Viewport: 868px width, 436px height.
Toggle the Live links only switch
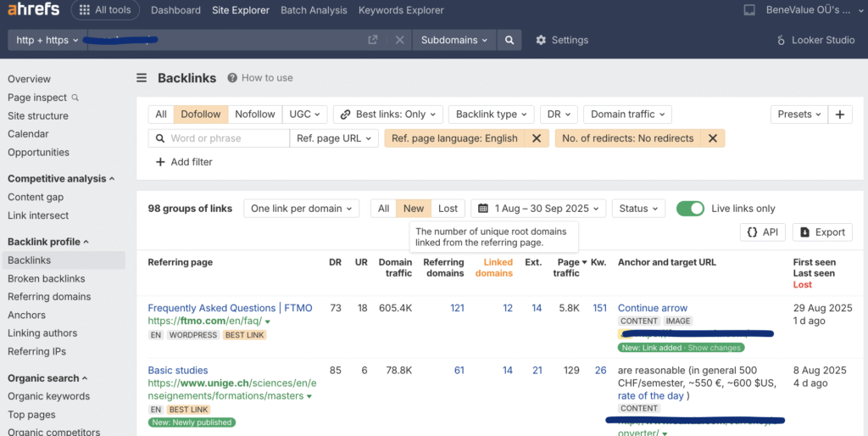click(690, 209)
